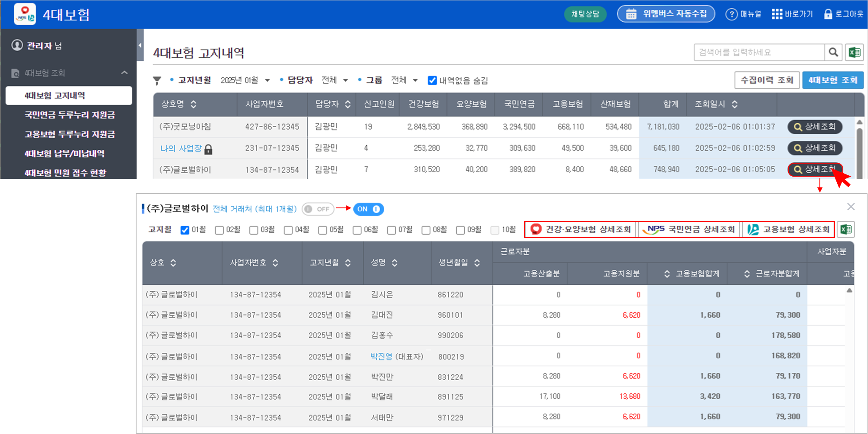
Task: Open NPS 국민연금 상세조회
Action: [x=689, y=229]
